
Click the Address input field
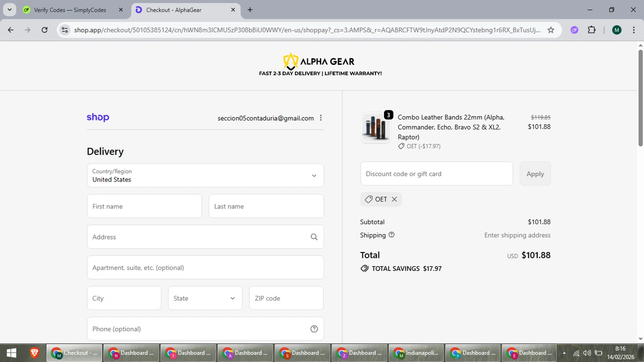[205, 237]
